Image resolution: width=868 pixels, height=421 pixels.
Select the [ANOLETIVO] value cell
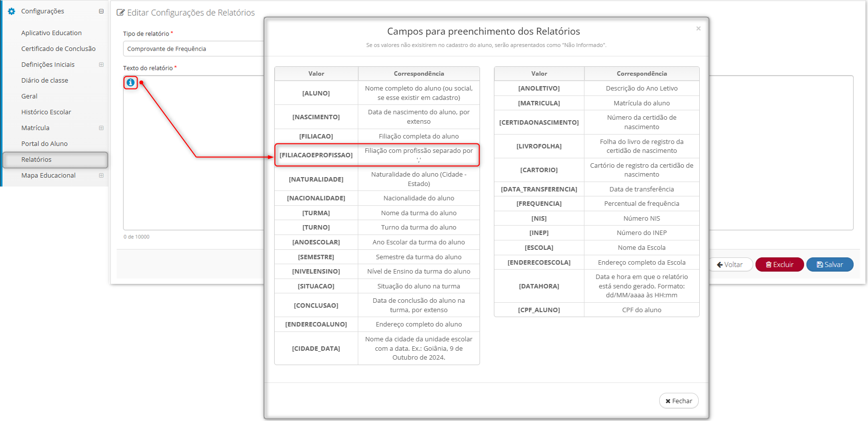(539, 88)
